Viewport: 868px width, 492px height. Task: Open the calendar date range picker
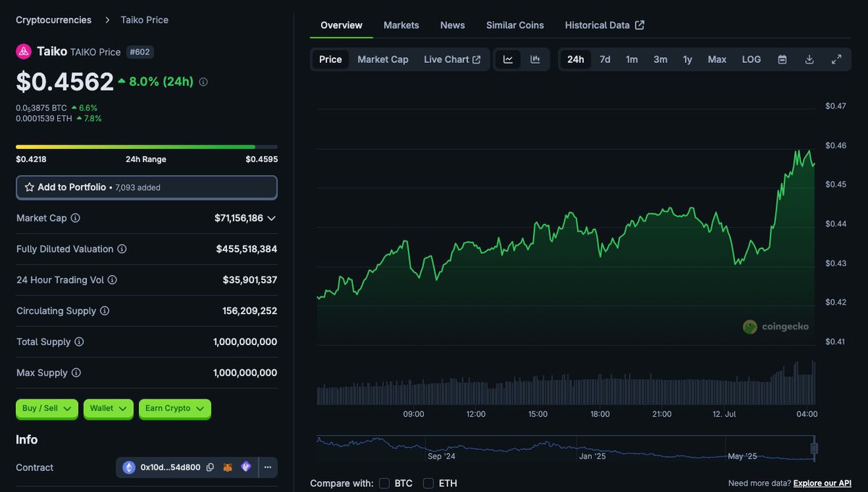point(782,59)
